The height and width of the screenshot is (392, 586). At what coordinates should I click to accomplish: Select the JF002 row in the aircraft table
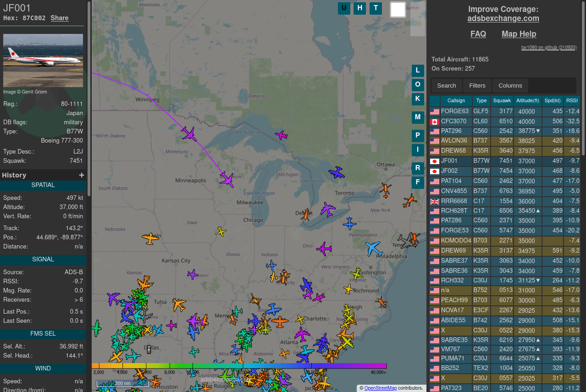pos(505,171)
